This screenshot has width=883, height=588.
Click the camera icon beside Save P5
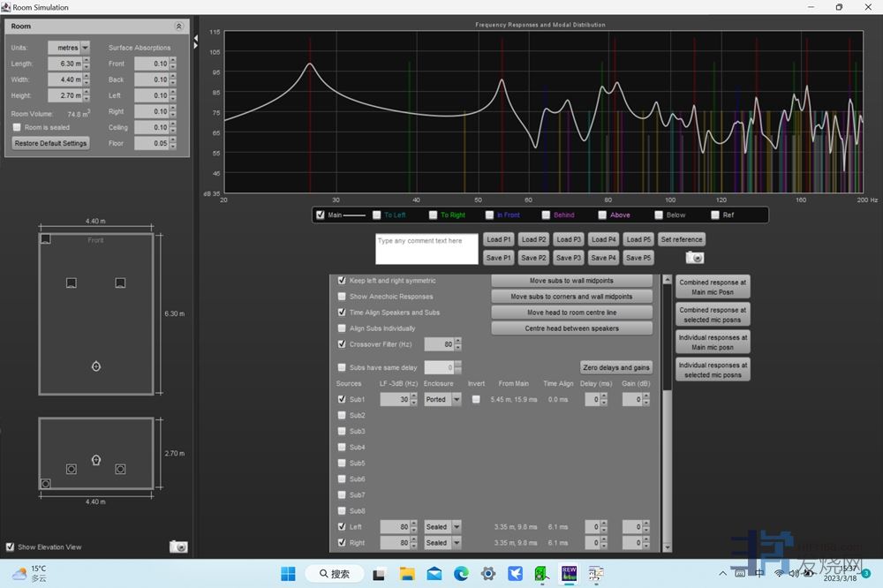click(696, 258)
